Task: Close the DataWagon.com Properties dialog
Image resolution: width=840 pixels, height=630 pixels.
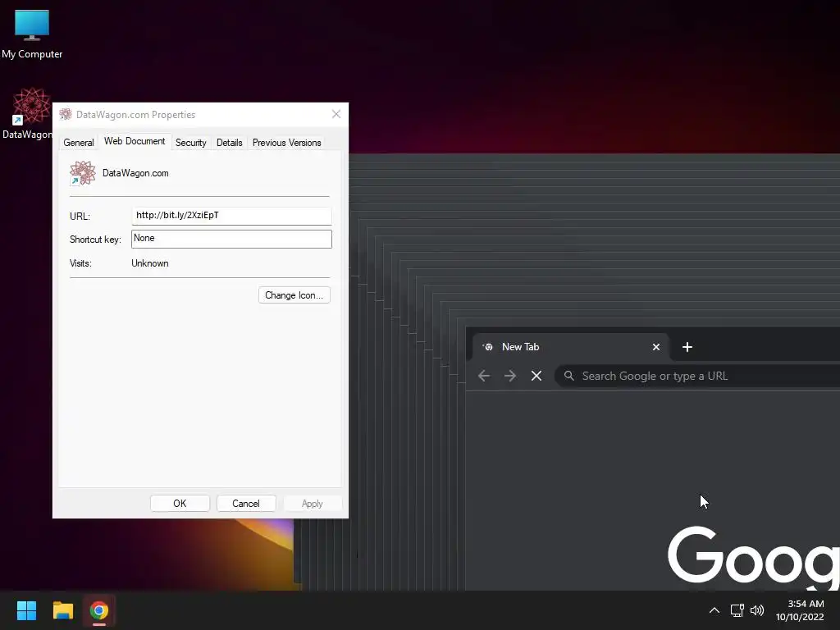Action: [x=336, y=114]
